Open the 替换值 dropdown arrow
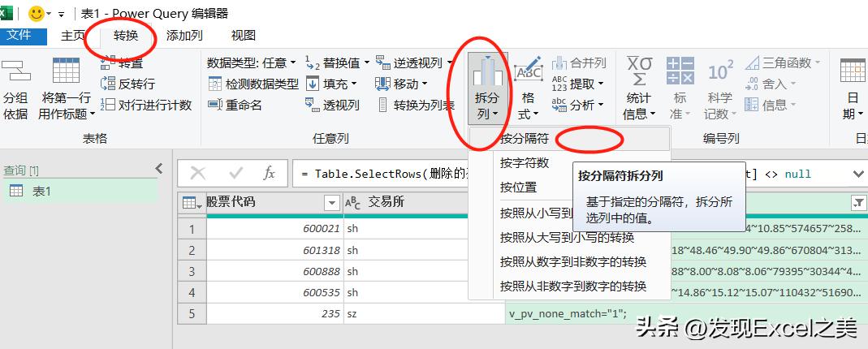 pos(366,62)
